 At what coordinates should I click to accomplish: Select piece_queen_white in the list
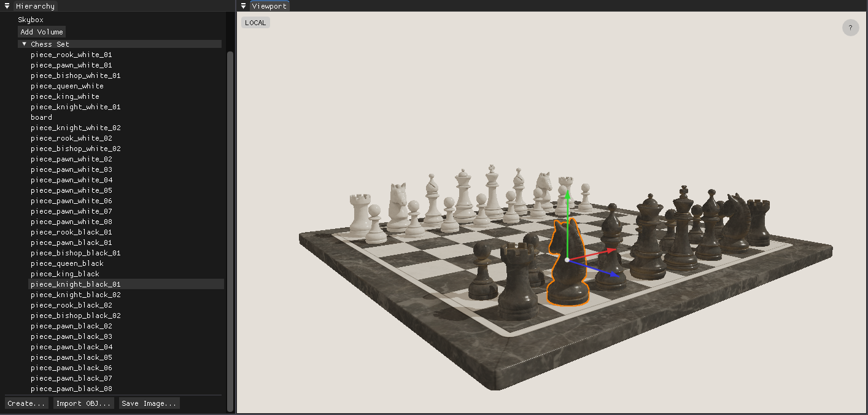(x=67, y=86)
